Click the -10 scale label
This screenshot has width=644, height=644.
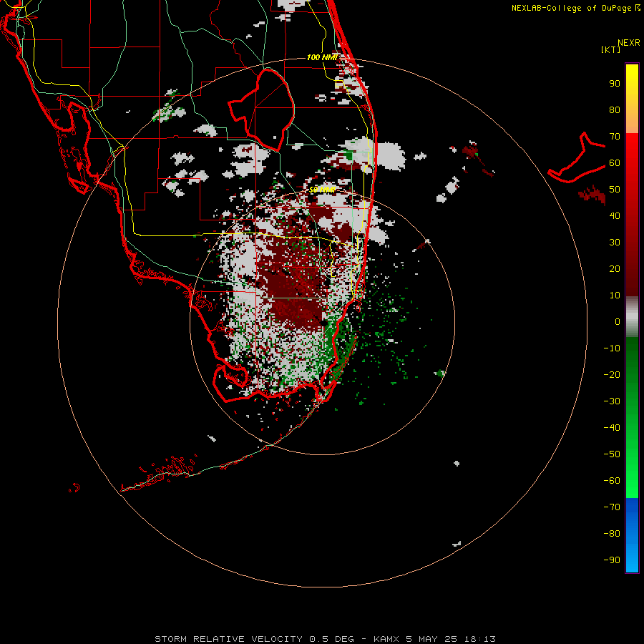[x=612, y=348]
